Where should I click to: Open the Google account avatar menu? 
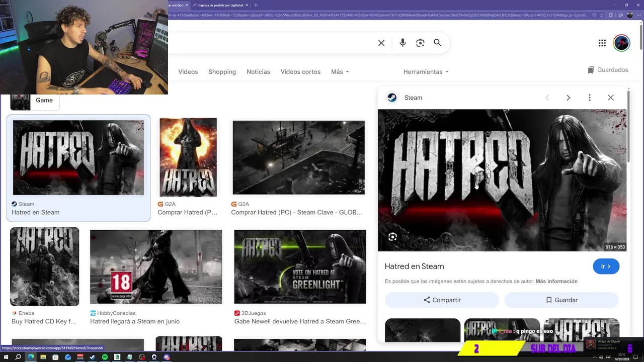tap(622, 43)
